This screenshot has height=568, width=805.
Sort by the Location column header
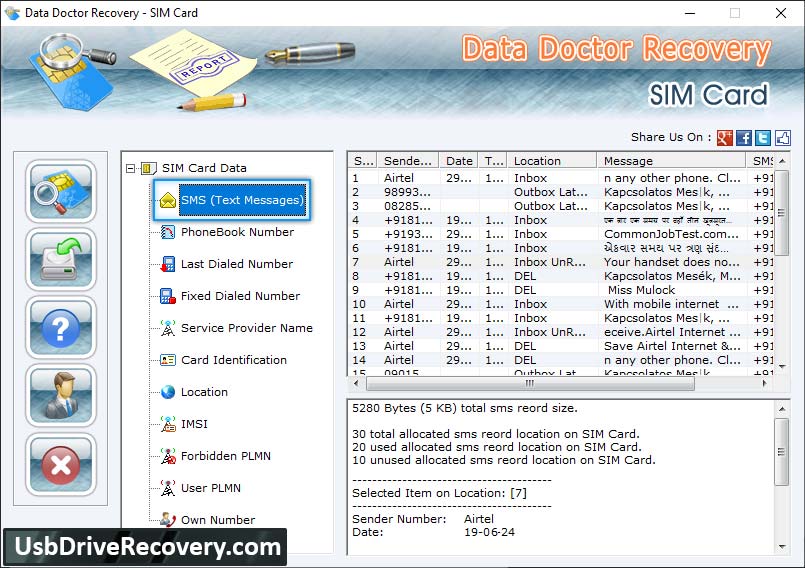(552, 161)
